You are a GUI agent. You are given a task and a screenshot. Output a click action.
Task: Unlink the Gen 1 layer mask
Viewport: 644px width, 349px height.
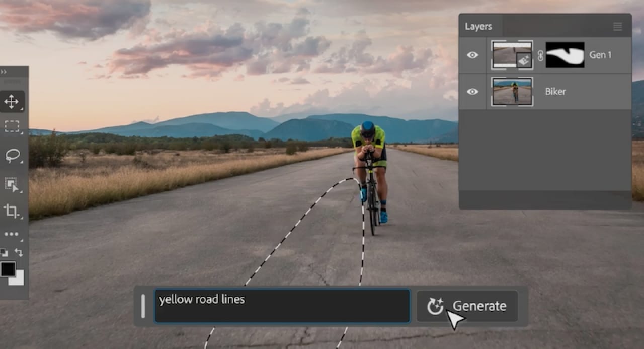point(540,55)
